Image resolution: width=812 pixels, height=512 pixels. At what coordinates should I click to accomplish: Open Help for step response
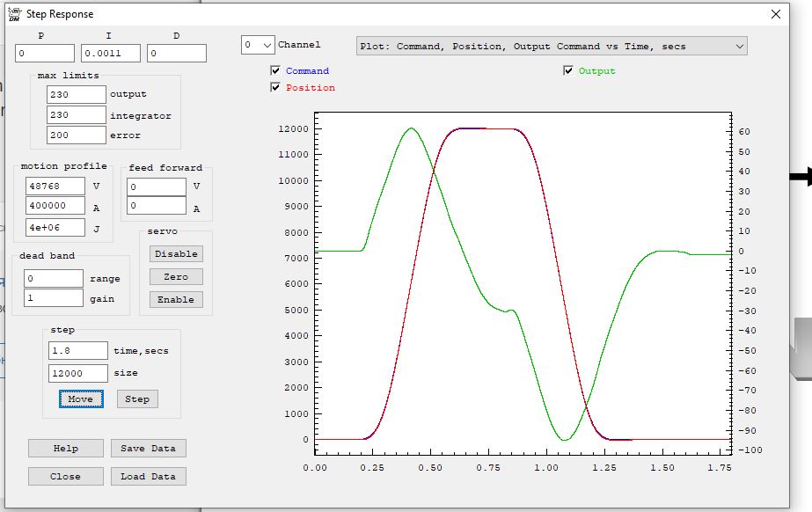(65, 448)
